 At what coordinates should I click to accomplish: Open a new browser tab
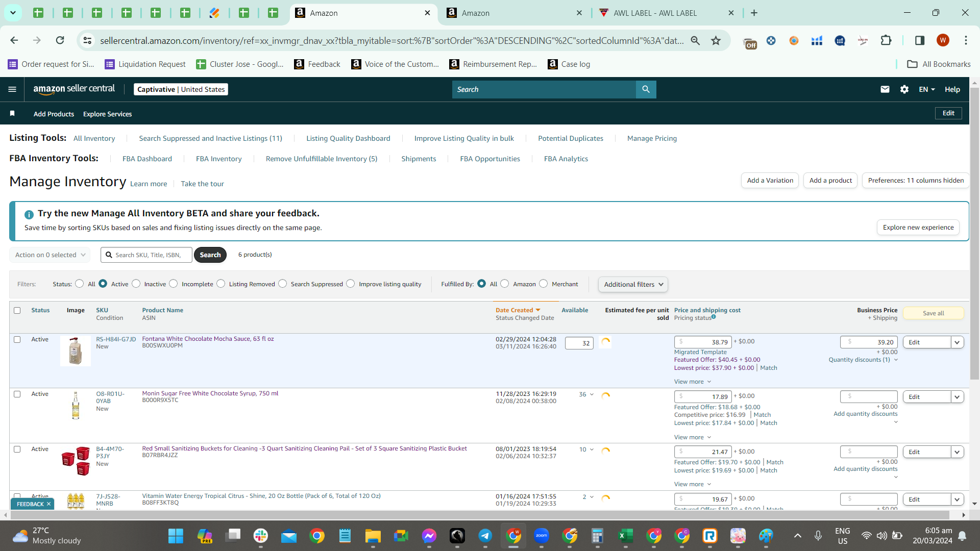tap(754, 13)
